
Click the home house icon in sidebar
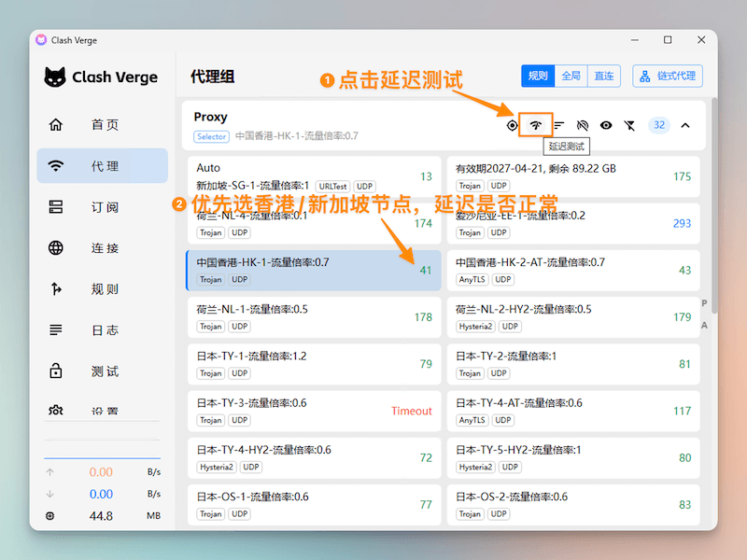pos(56,125)
